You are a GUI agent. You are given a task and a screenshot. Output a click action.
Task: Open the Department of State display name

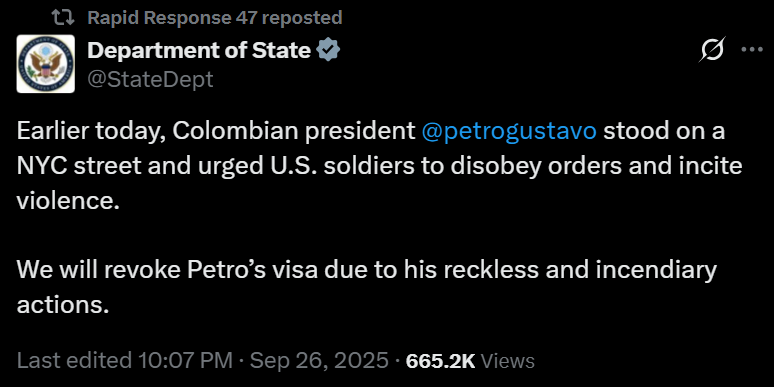click(199, 50)
